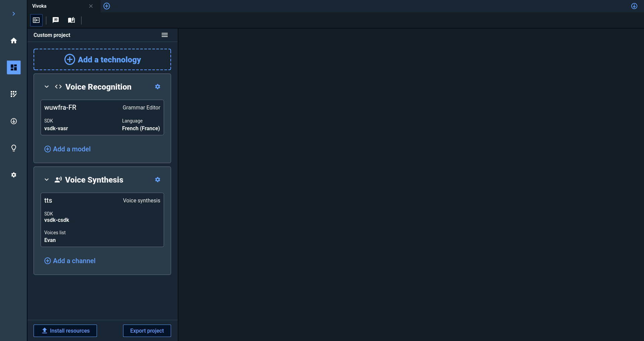Viewport: 644px width, 341px height.
Task: Open the Custom project hamburger menu
Action: (165, 35)
